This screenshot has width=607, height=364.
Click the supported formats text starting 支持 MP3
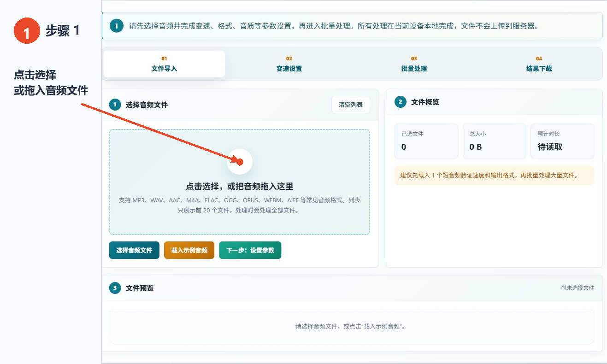coord(240,205)
